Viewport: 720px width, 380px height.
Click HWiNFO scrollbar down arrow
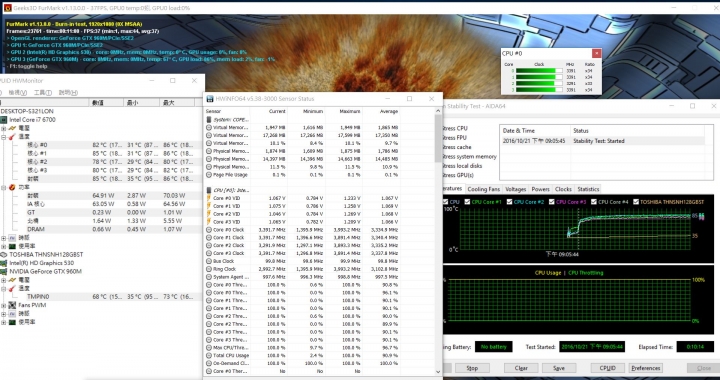(438, 372)
